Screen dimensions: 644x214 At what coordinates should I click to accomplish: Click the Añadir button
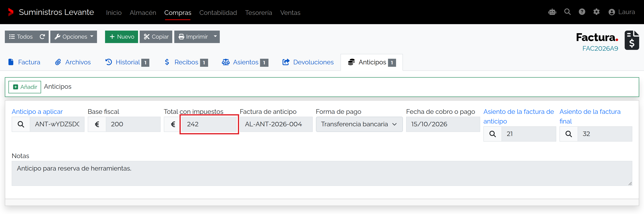click(x=25, y=87)
